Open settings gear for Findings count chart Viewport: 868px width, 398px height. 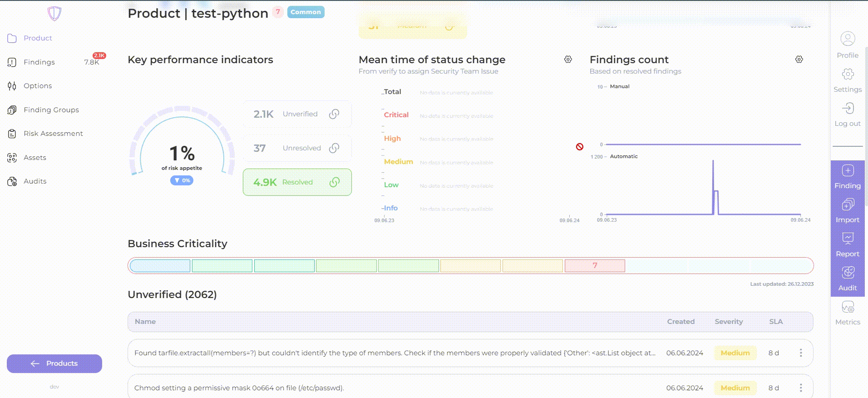pos(799,60)
